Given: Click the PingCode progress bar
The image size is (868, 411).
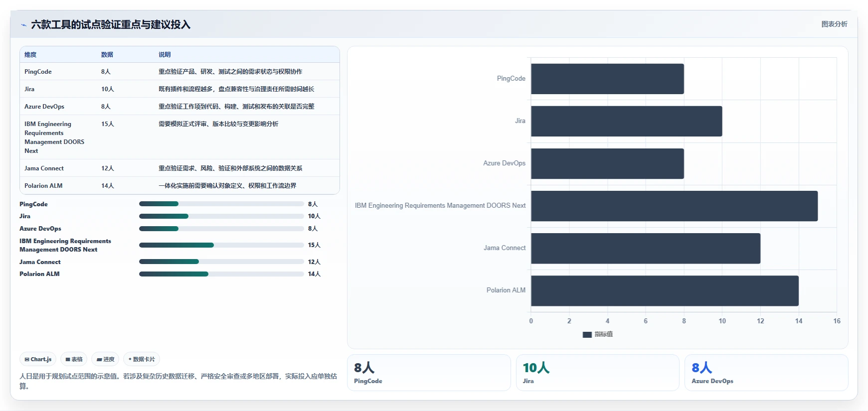Looking at the screenshot, I should 221,204.
